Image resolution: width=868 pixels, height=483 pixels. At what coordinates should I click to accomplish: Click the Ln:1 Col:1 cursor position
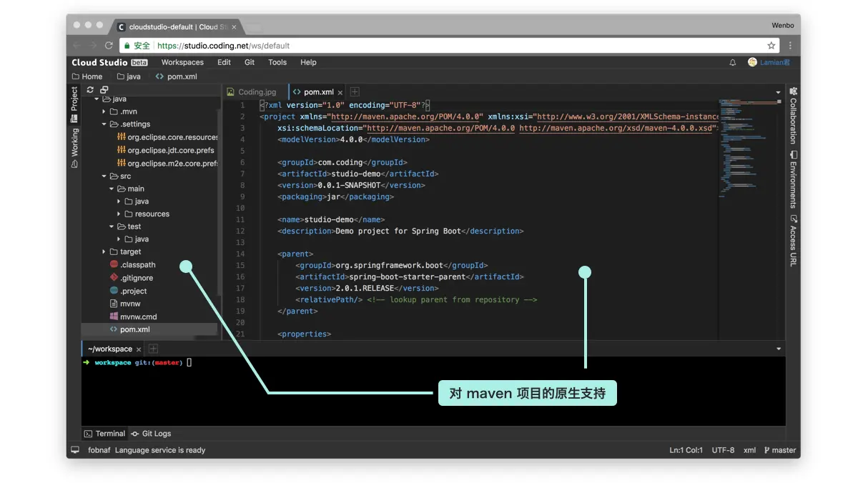coord(686,450)
